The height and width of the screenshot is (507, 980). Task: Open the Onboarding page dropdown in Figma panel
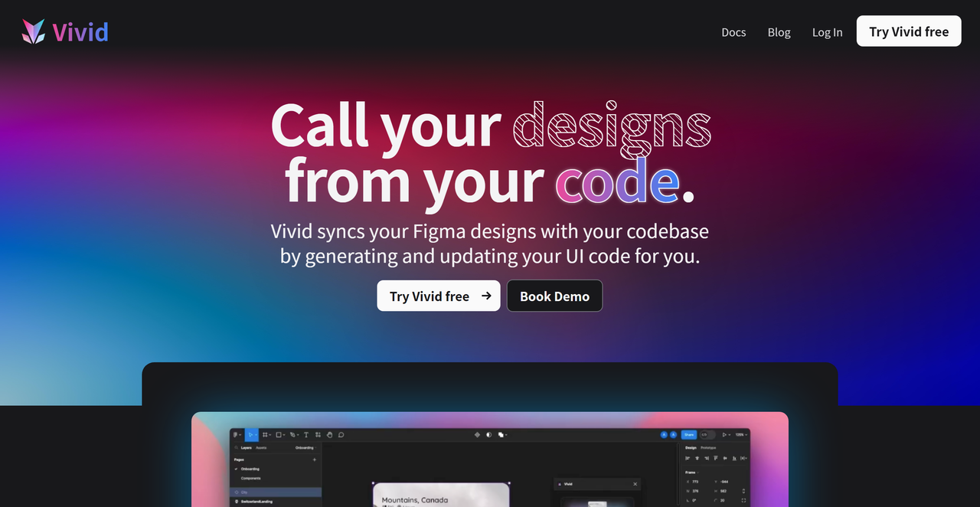click(x=305, y=447)
